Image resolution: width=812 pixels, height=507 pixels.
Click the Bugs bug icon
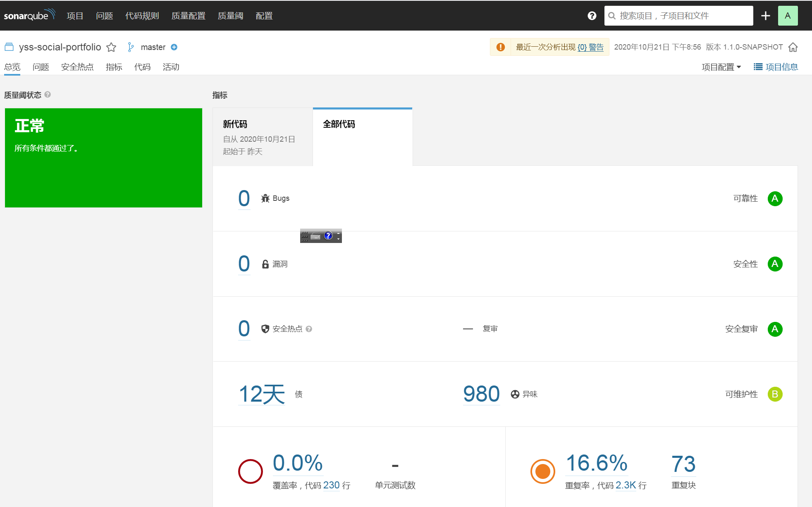pos(265,198)
